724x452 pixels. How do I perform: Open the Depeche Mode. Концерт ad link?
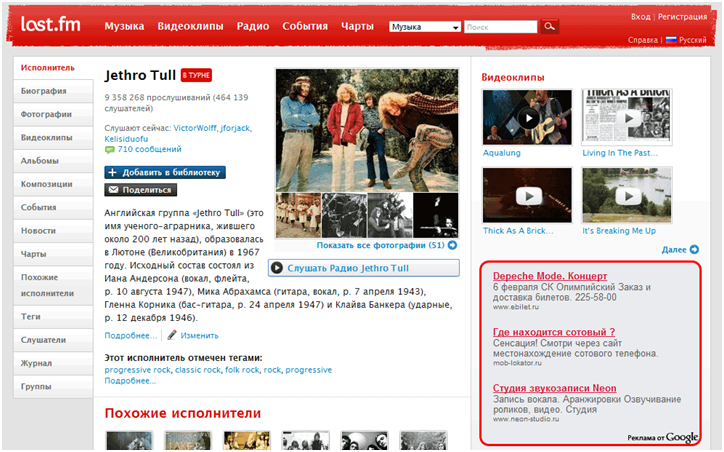coord(550,276)
